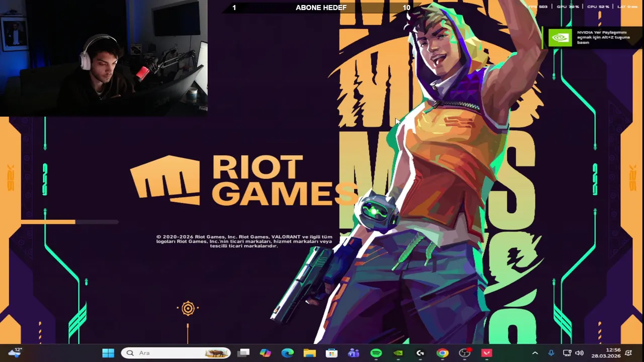This screenshot has height=362, width=644.
Task: Open the 12:56 clock and date
Action: tap(606, 353)
